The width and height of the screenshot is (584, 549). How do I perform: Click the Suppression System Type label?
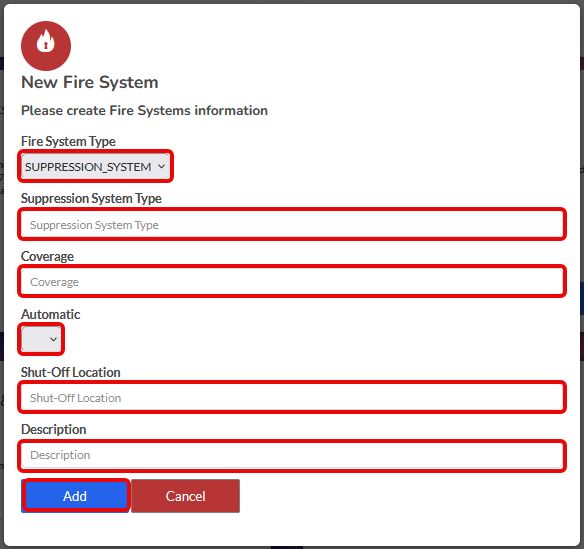point(91,198)
